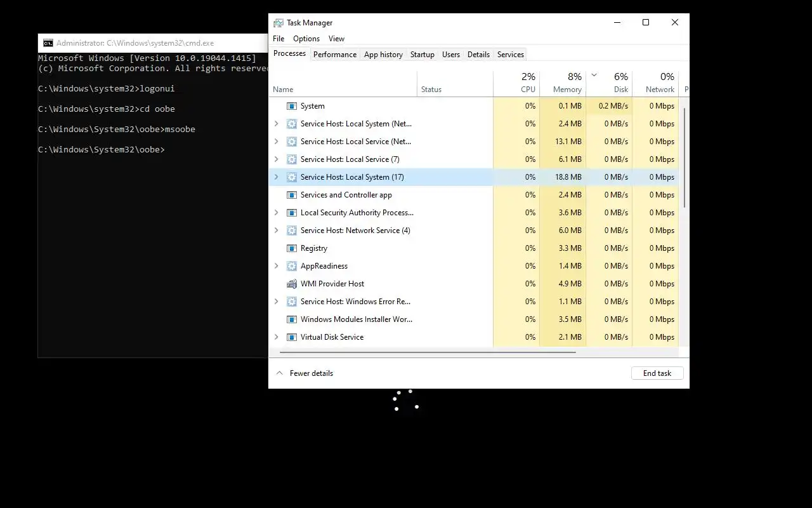
Task: Sort processes by Memory column header
Action: point(563,83)
